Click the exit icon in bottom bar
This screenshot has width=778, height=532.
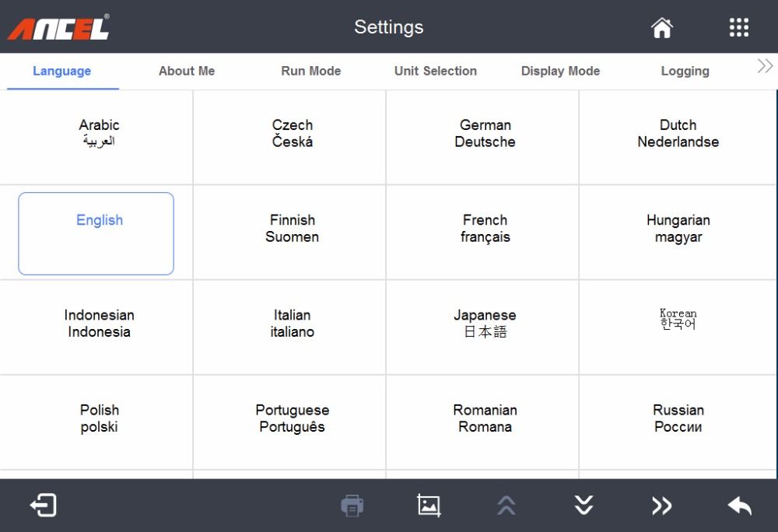coord(43,506)
